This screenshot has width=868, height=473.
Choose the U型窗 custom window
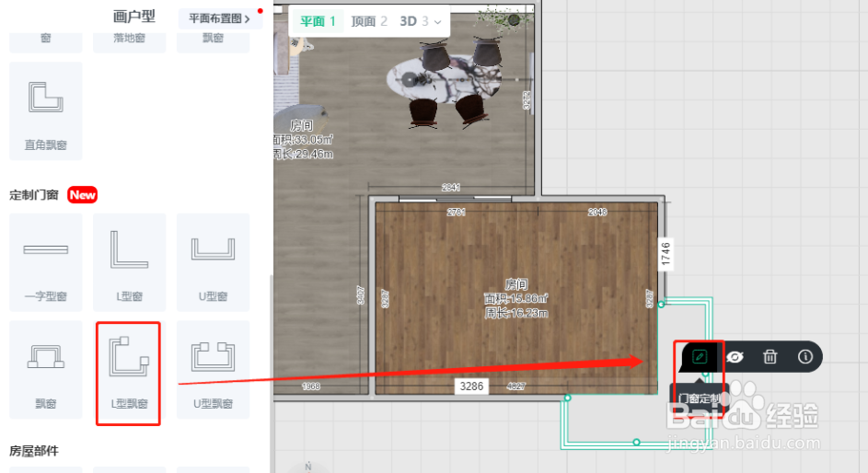(214, 262)
